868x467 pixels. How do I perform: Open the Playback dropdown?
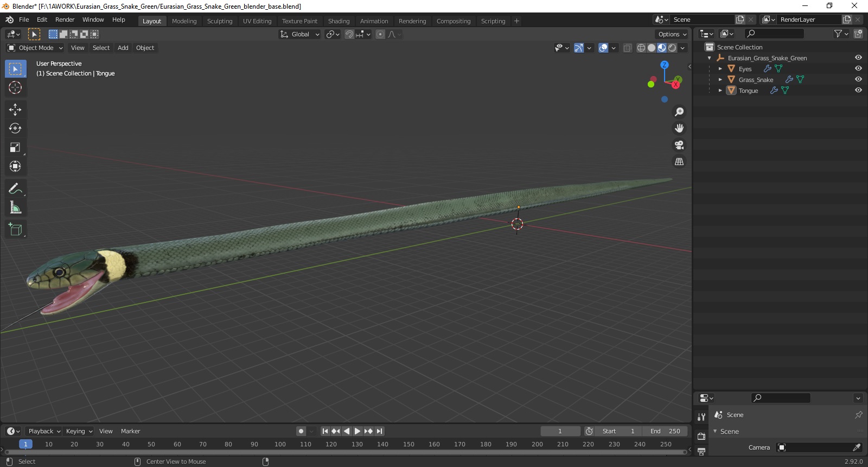click(x=44, y=431)
